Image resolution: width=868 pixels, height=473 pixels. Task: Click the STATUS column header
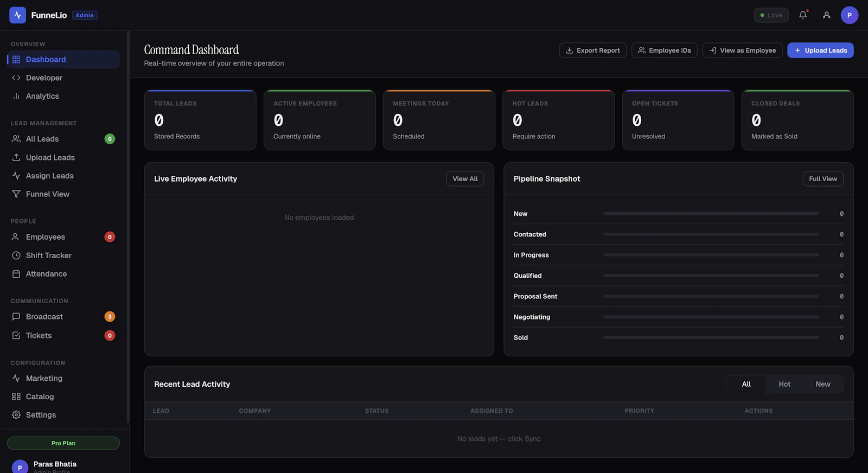tap(376, 411)
